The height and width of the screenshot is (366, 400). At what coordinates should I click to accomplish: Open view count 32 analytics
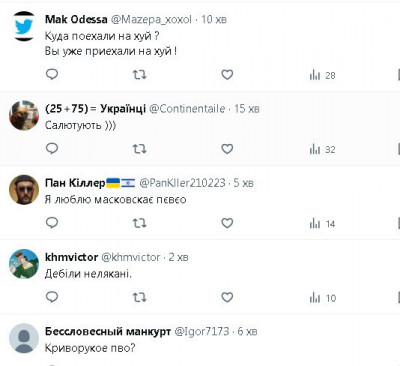(x=322, y=150)
